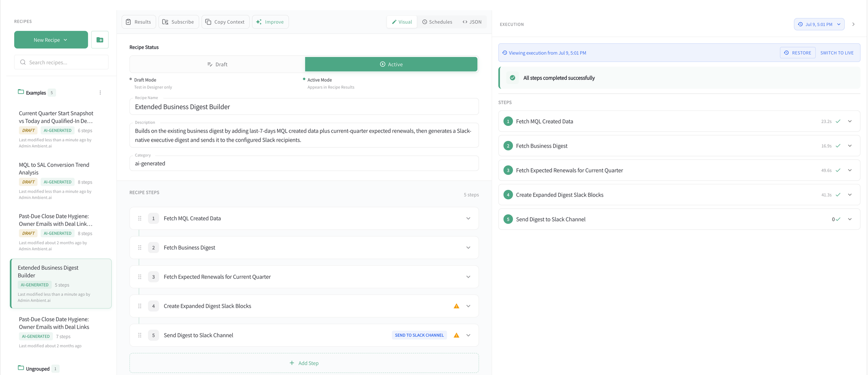Open the Examples folder three-dot menu
Image resolution: width=868 pixels, height=375 pixels.
100,93
